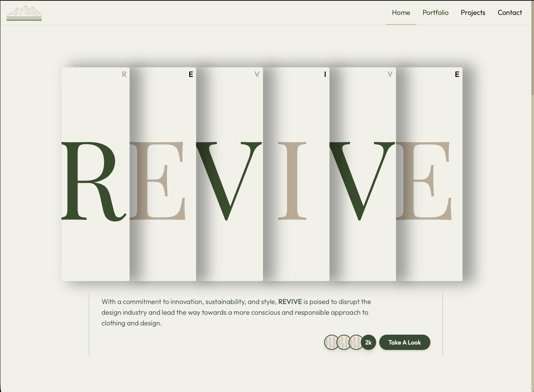Navigate to Projects in the navbar

click(x=473, y=13)
